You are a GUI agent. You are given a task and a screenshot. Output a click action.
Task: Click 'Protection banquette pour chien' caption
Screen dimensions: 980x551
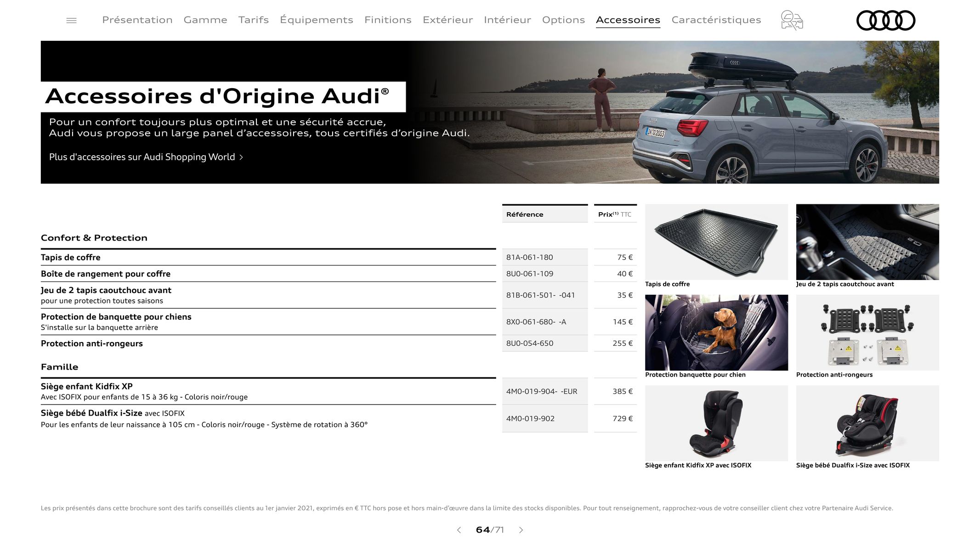pos(695,375)
